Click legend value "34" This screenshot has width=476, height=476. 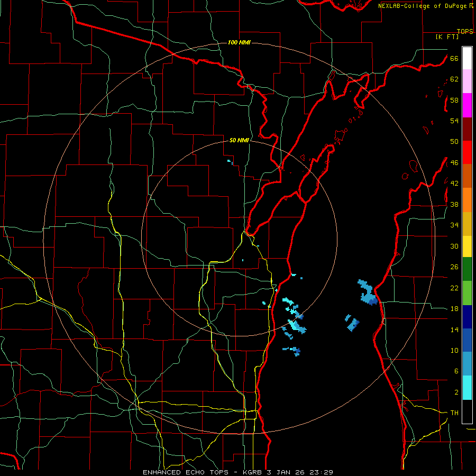point(454,225)
